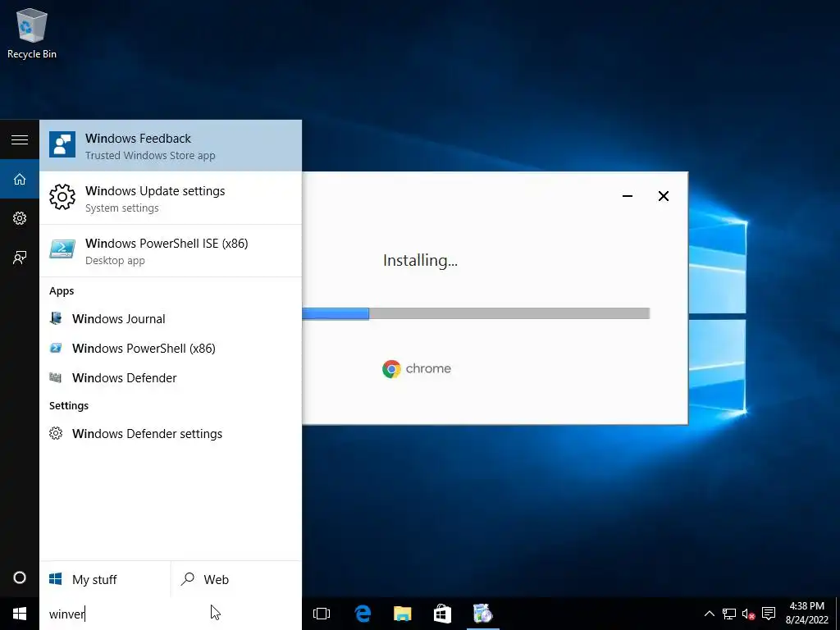Click the muted volume icon in tray
The width and height of the screenshot is (840, 630).
[748, 614]
